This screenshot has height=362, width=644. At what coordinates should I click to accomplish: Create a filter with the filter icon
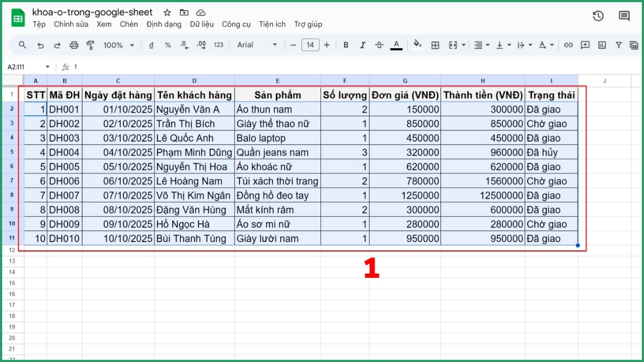tap(619, 45)
